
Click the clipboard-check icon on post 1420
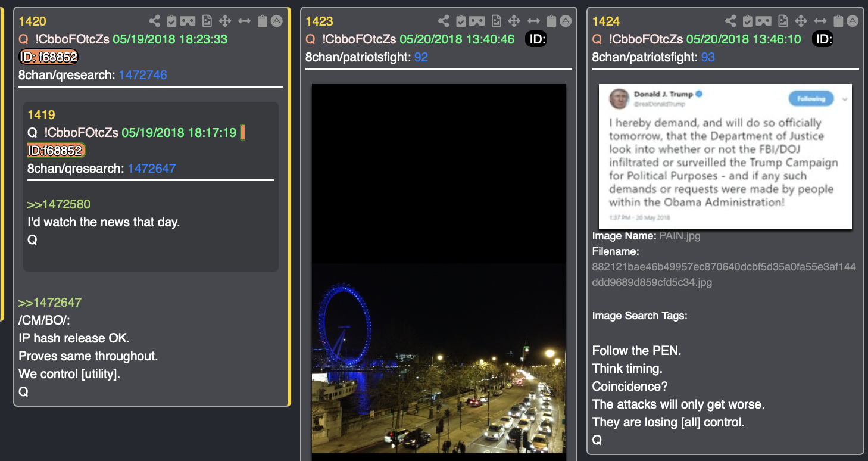click(x=171, y=21)
